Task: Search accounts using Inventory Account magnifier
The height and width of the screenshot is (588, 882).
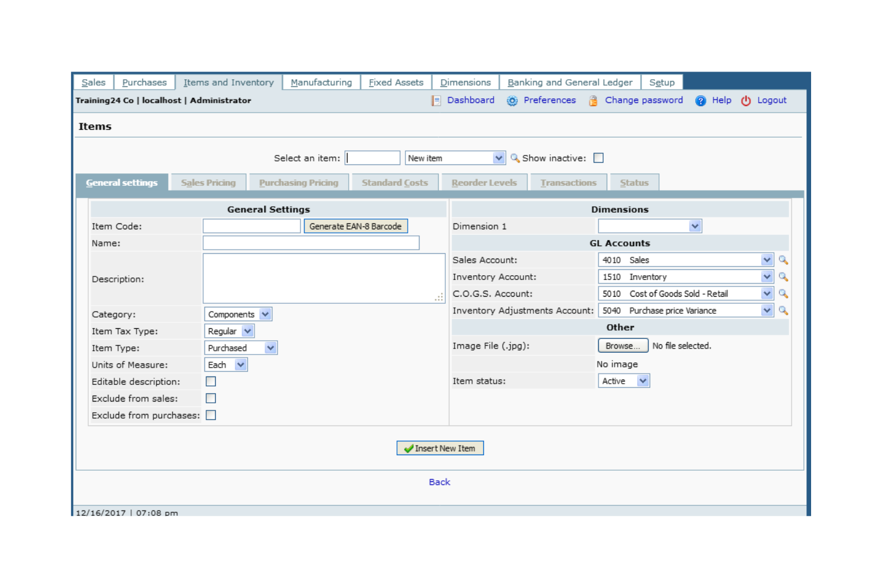Action: pos(783,276)
